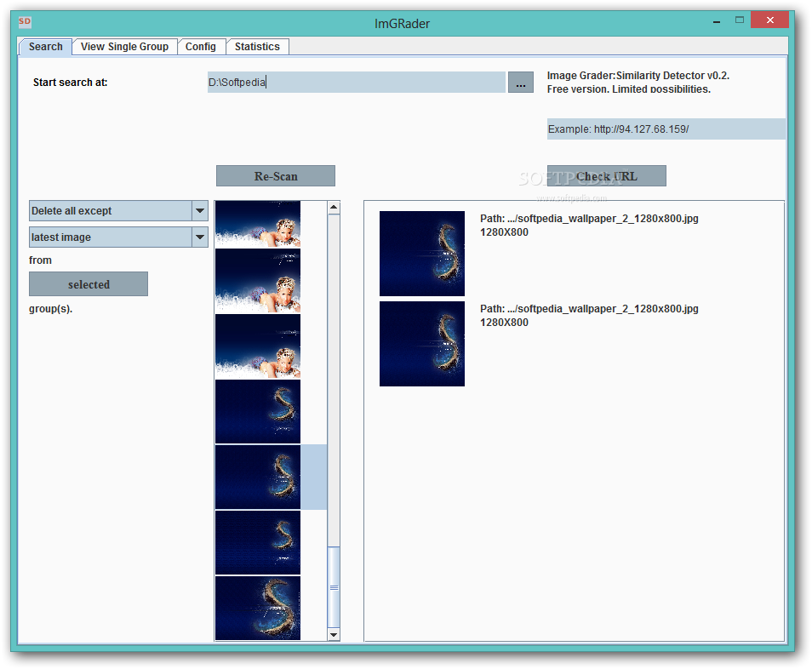Click first 'Path: .../softpedia_wallpaper_2_1280x800.jpg' text
812x669 pixels.
pos(589,219)
